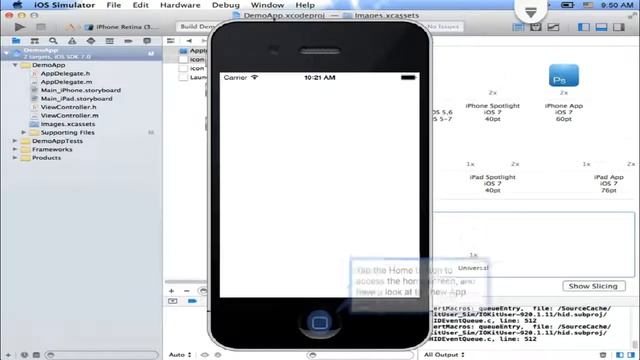Open the All Output dropdown
Viewport: 640px width, 360px height.
pyautogui.click(x=444, y=355)
